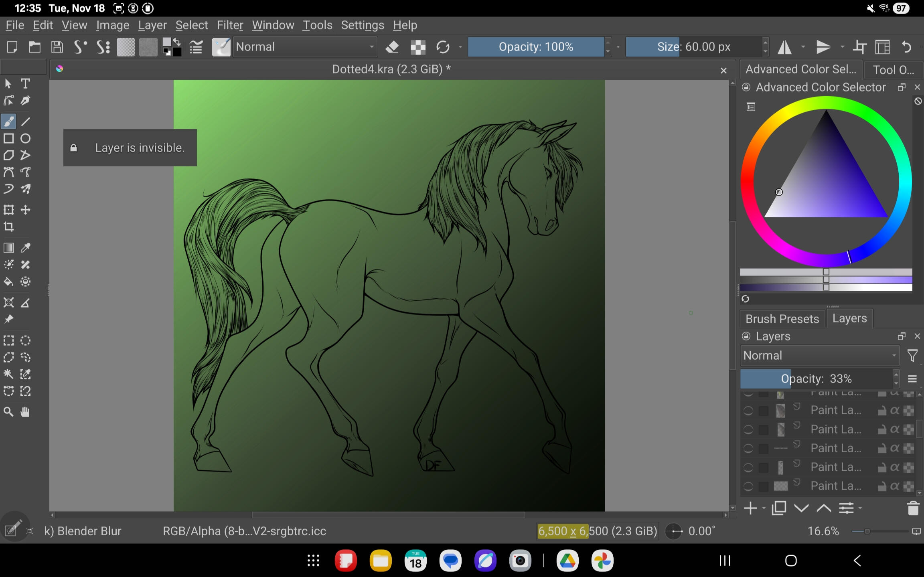The image size is (924, 577).
Task: Select the Fill bucket tool
Action: click(x=8, y=282)
